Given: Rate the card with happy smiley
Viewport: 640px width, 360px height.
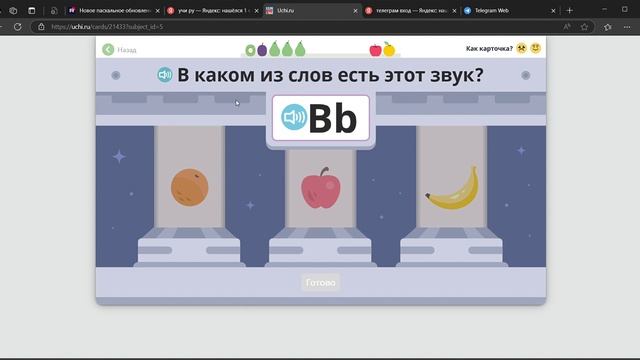Looking at the screenshot, I should [536, 48].
